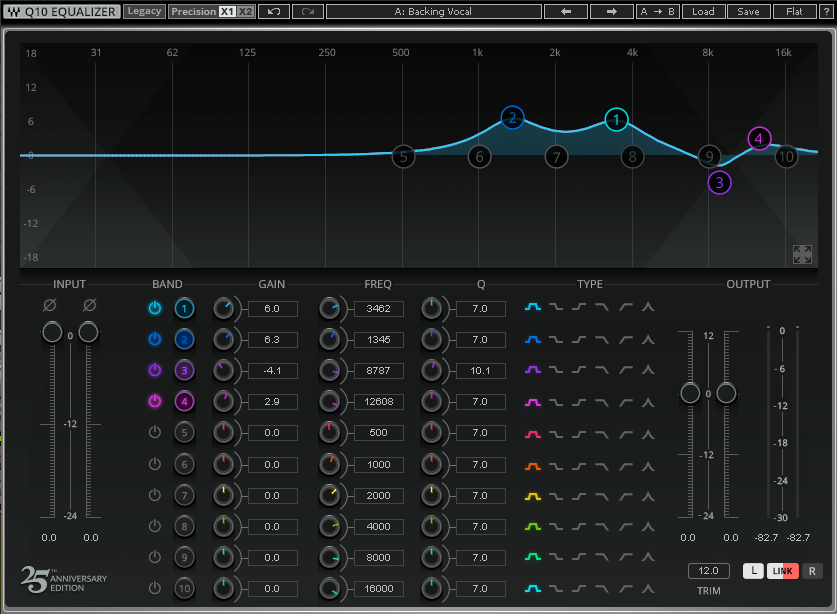Select low shelf type for band 8

(556, 526)
